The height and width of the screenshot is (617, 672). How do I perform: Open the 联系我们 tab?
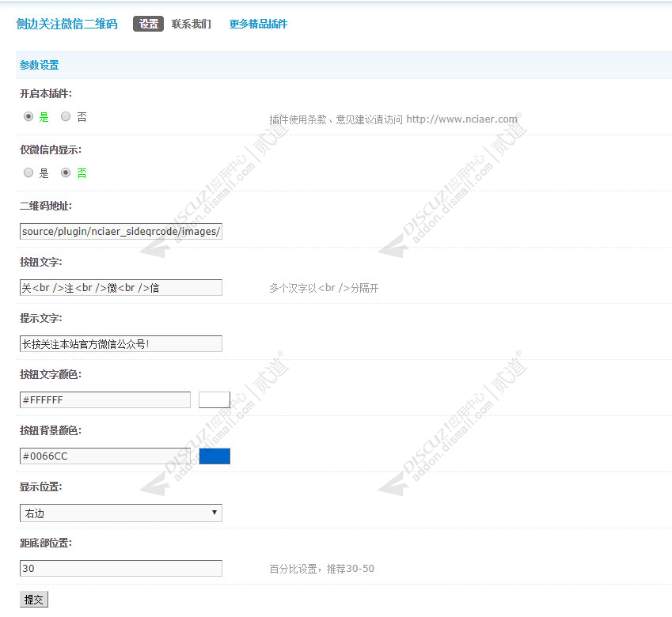point(192,24)
